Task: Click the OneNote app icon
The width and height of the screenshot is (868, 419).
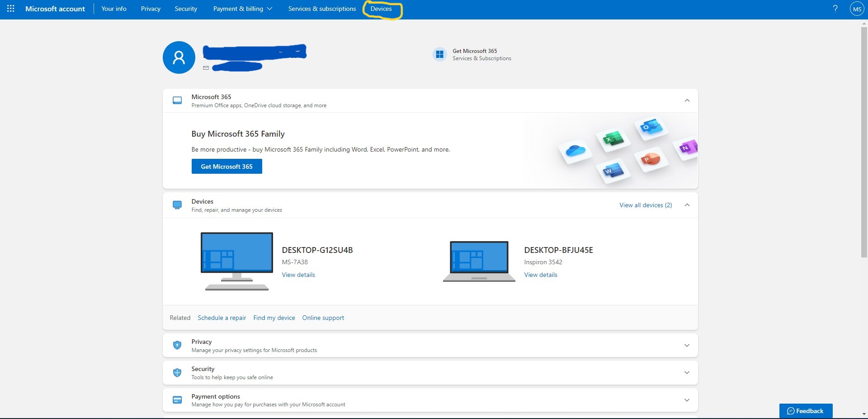Action: point(688,147)
